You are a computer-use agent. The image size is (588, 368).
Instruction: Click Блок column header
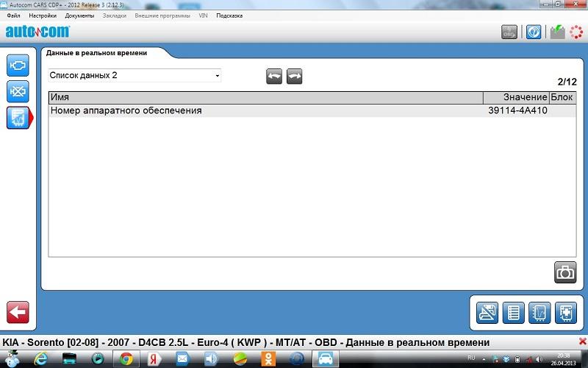click(562, 98)
